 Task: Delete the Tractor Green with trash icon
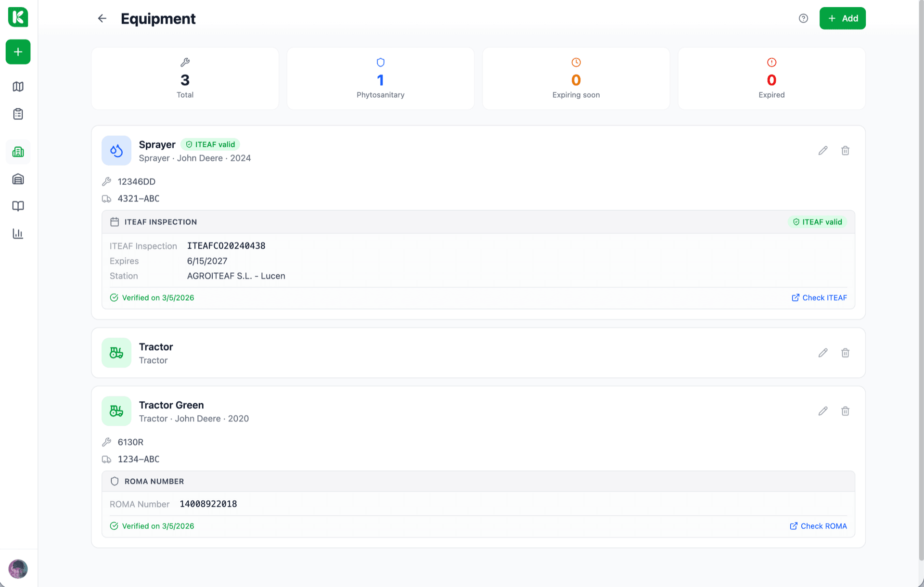click(845, 411)
